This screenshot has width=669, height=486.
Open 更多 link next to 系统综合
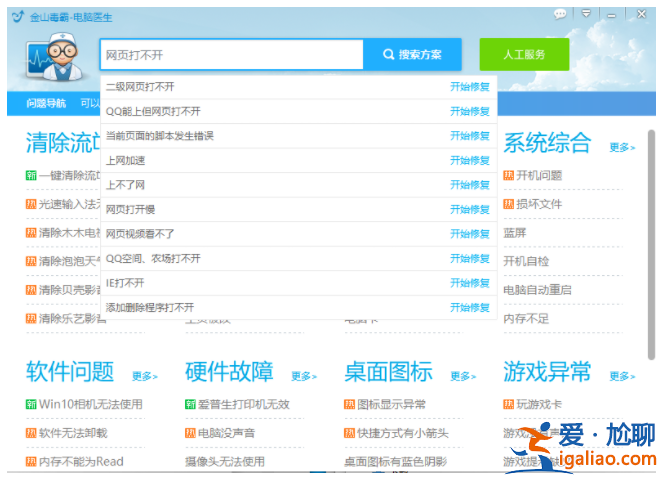622,148
